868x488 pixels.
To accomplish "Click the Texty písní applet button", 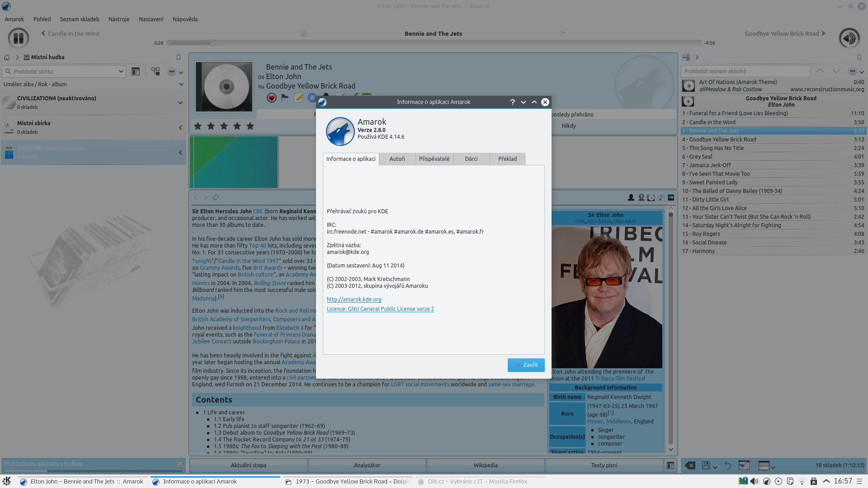I will tap(604, 465).
